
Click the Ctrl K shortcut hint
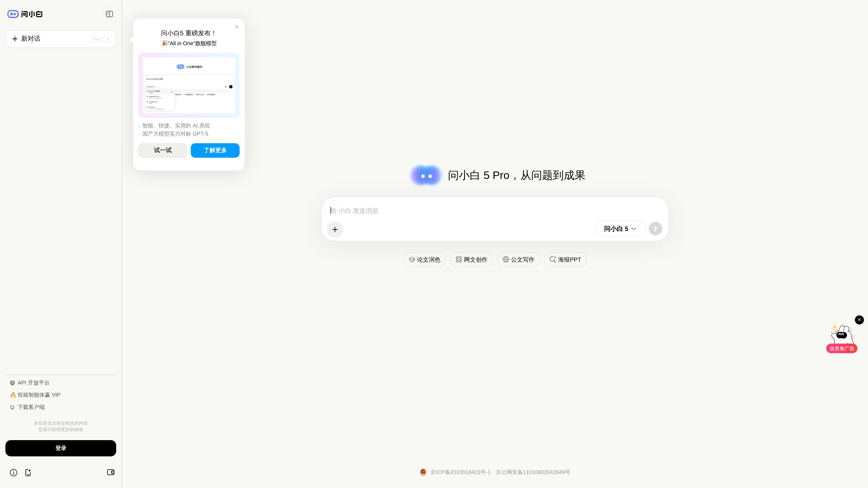(101, 39)
